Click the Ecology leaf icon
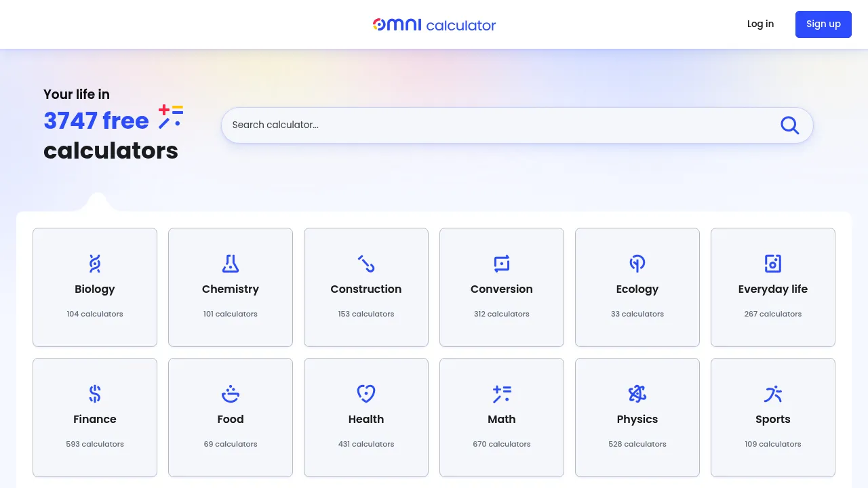Viewport: 868px width, 488px height. coord(637,264)
